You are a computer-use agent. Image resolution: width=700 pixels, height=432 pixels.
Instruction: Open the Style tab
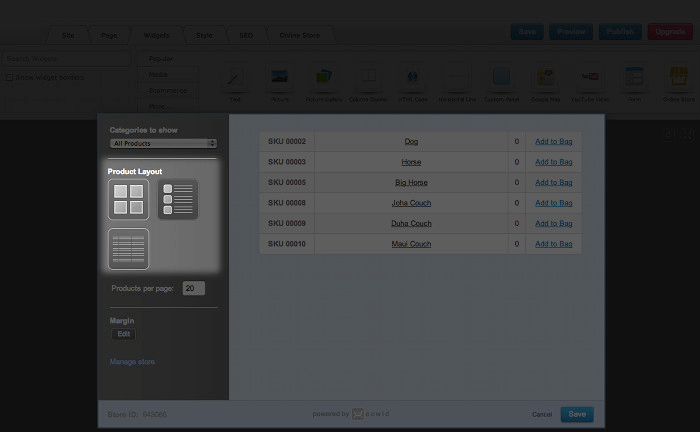204,35
